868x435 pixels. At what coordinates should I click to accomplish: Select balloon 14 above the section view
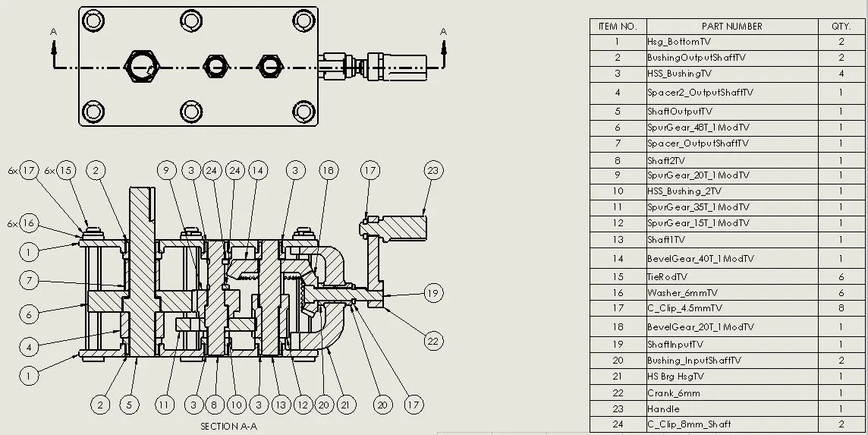[257, 171]
